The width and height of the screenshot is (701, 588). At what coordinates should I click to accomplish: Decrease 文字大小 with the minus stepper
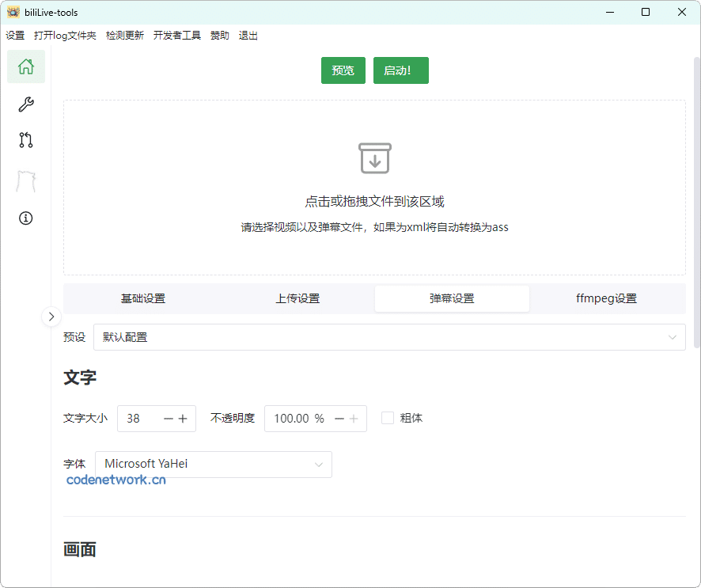coord(169,419)
